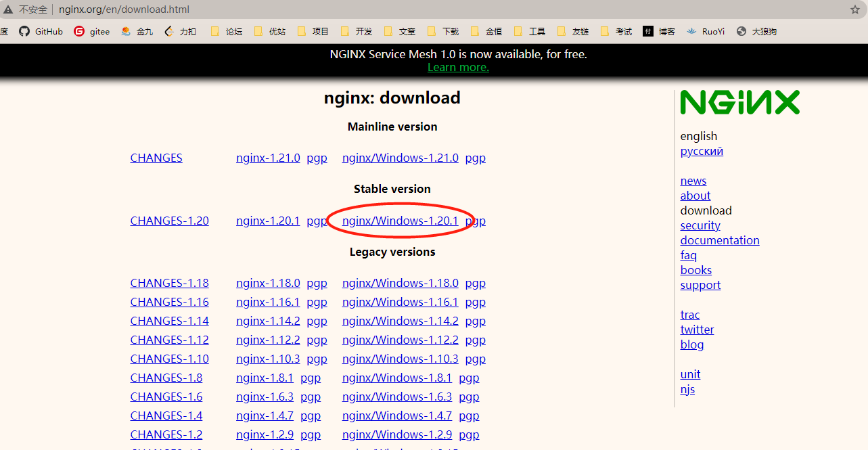Open the unit link
Image resolution: width=868 pixels, height=450 pixels.
pos(691,374)
